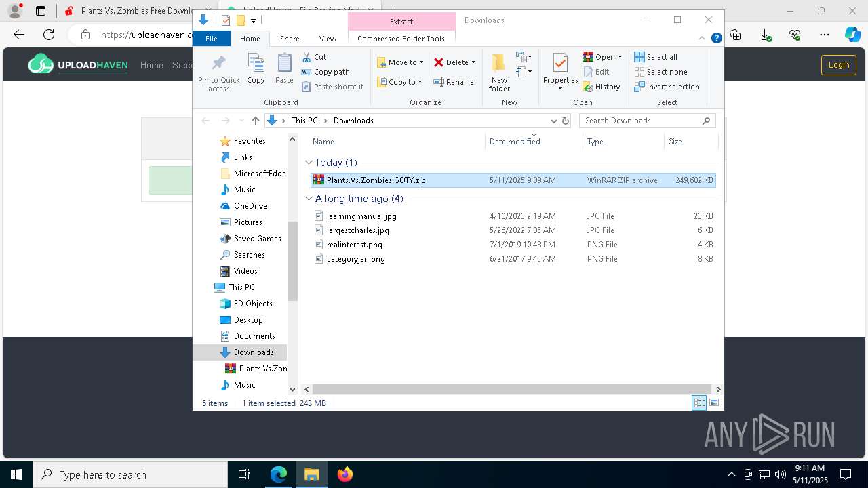Rename the selected file
The height and width of the screenshot is (488, 868).
coord(454,82)
